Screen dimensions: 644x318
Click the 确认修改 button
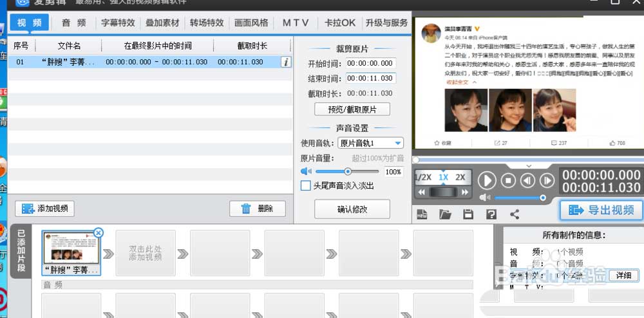coord(352,209)
